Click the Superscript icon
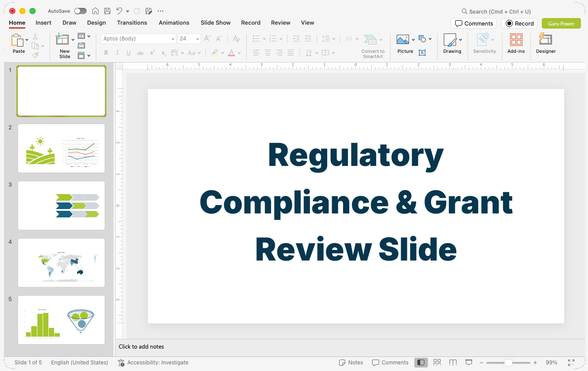 click(152, 53)
